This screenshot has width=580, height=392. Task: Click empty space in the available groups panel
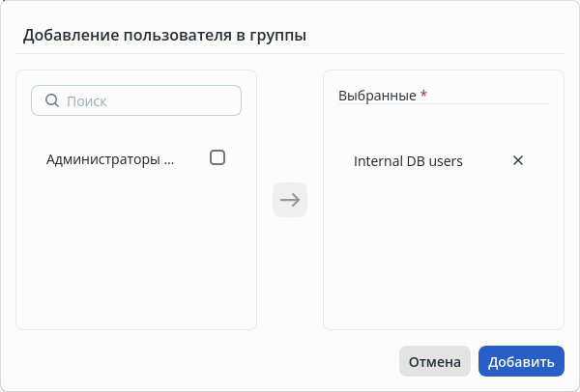[x=135, y=261]
